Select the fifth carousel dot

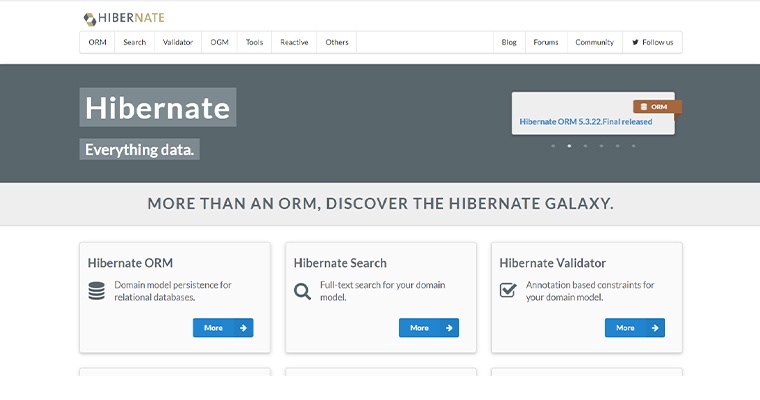coord(618,146)
